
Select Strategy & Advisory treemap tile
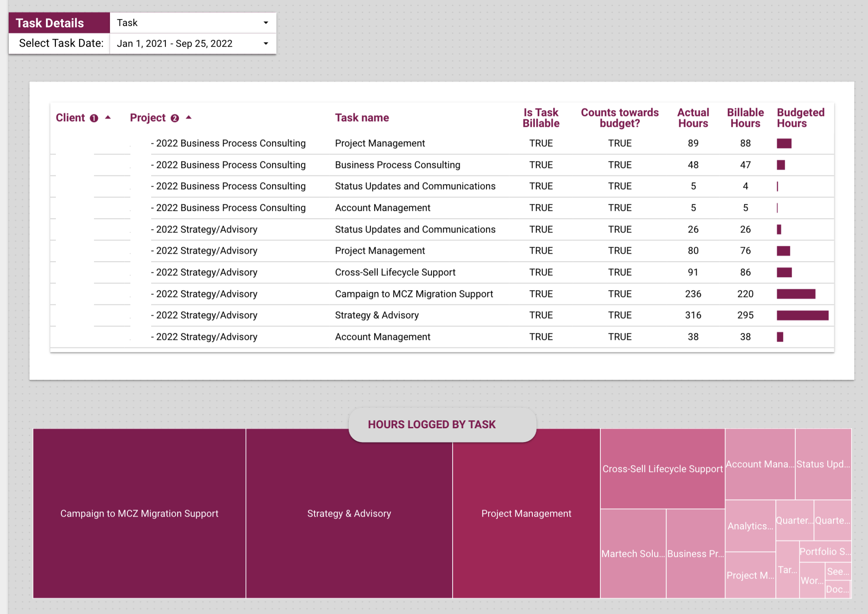tap(349, 514)
